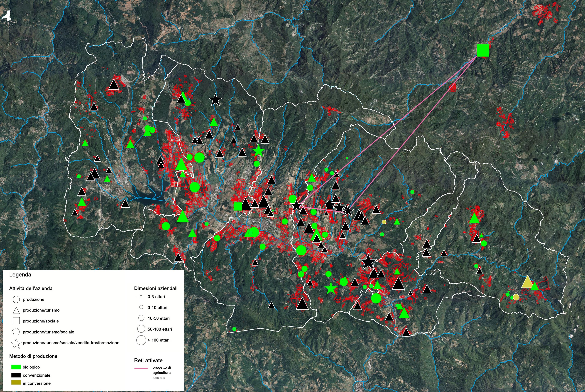Click the pink line sample under Reti attivate
This screenshot has height=392, width=585.
[141, 368]
